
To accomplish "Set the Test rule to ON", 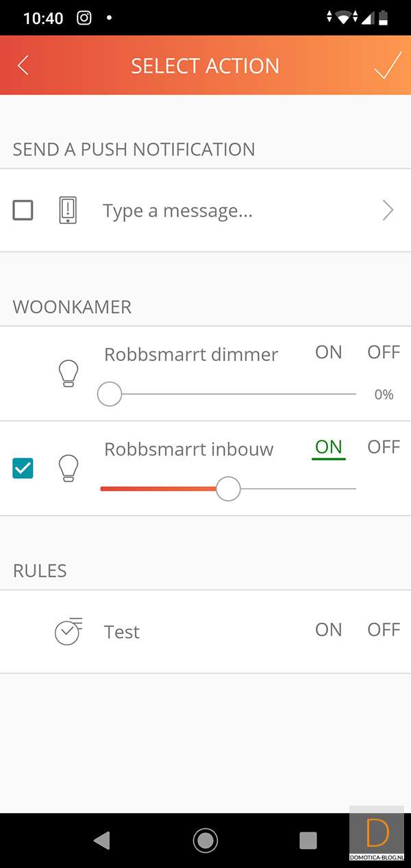I will coord(328,630).
